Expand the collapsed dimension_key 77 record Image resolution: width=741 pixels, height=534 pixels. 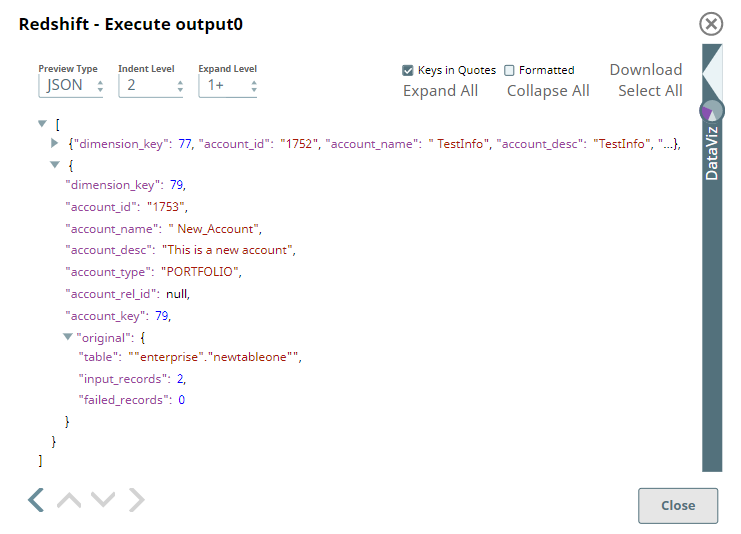(54, 143)
